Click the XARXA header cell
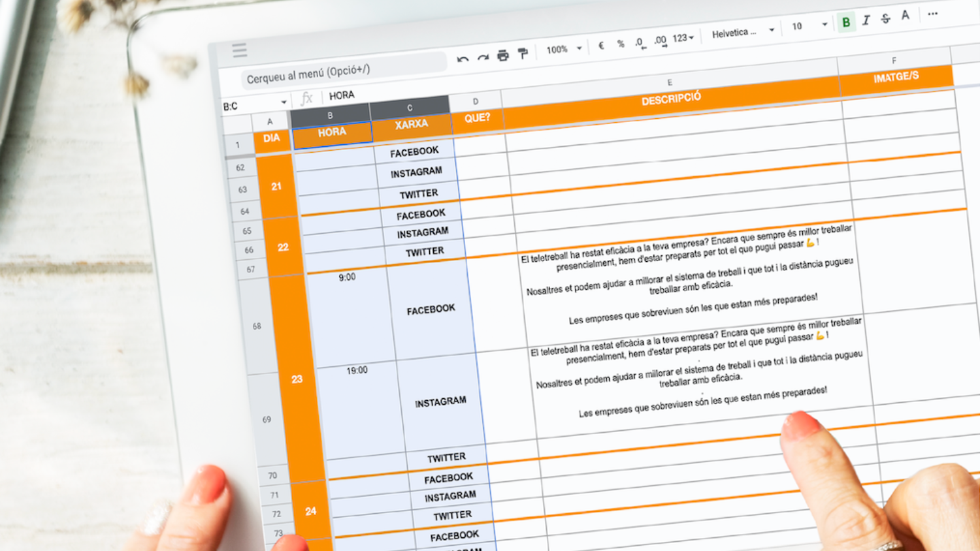This screenshot has width=980, height=551. pyautogui.click(x=412, y=124)
